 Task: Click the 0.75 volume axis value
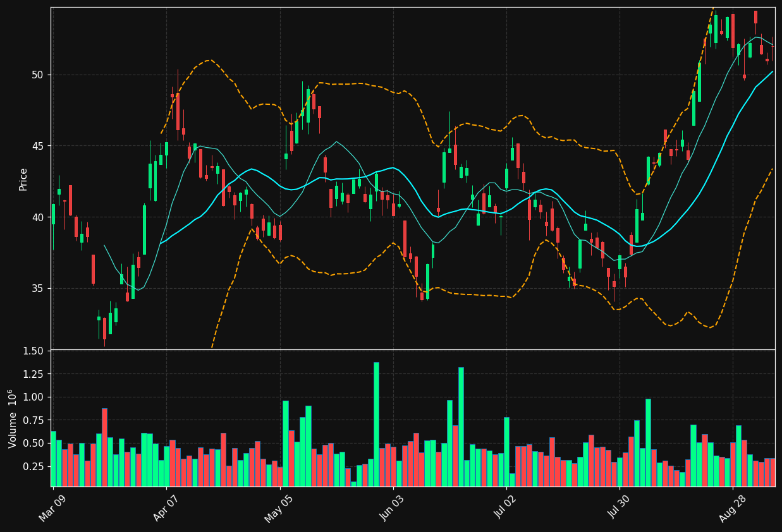(x=33, y=420)
